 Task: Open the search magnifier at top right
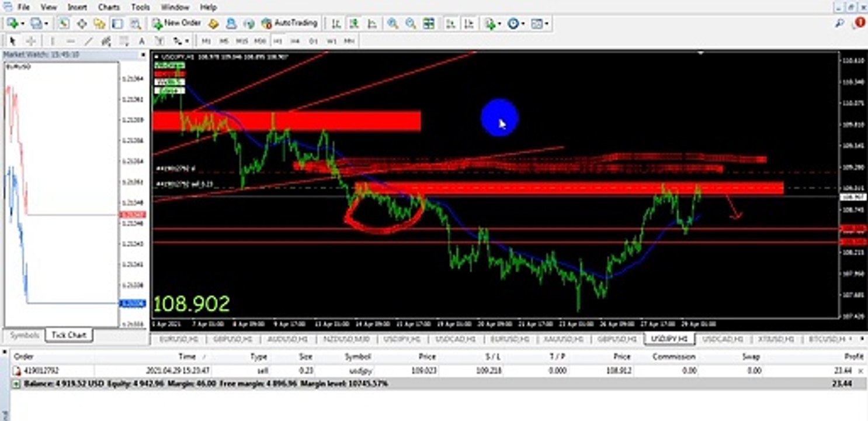[x=839, y=23]
